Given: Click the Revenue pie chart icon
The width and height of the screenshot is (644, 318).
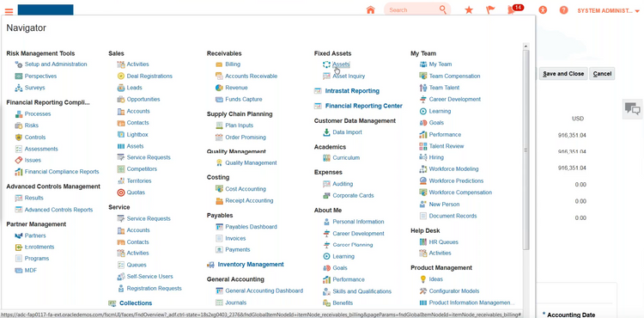Looking at the screenshot, I should pos(219,88).
